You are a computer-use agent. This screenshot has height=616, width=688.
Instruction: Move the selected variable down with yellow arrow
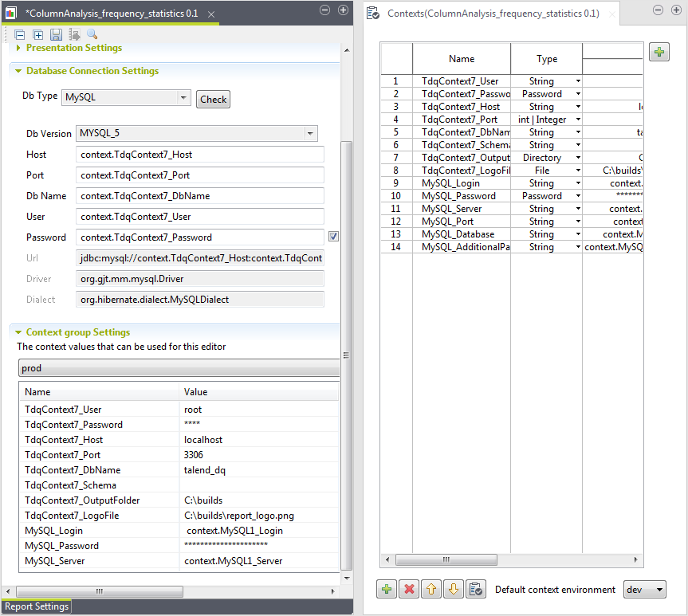(x=453, y=589)
